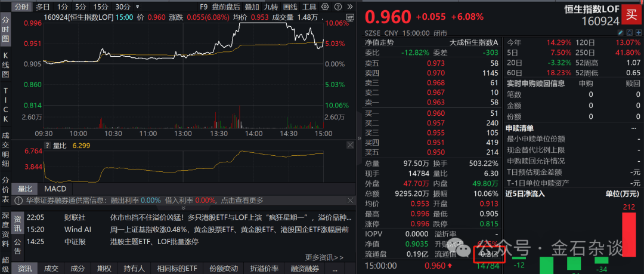Open chart settings gear icon
644x274 pixels.
325,7
